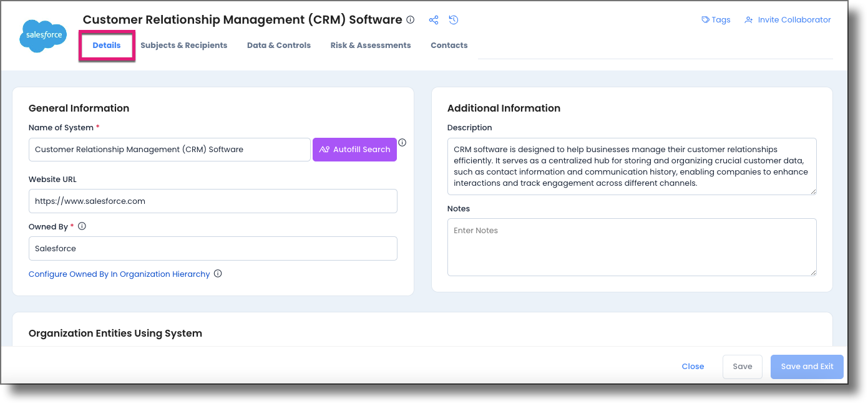Click the Tags label icon
Image resolution: width=868 pixels, height=404 pixels.
click(705, 20)
